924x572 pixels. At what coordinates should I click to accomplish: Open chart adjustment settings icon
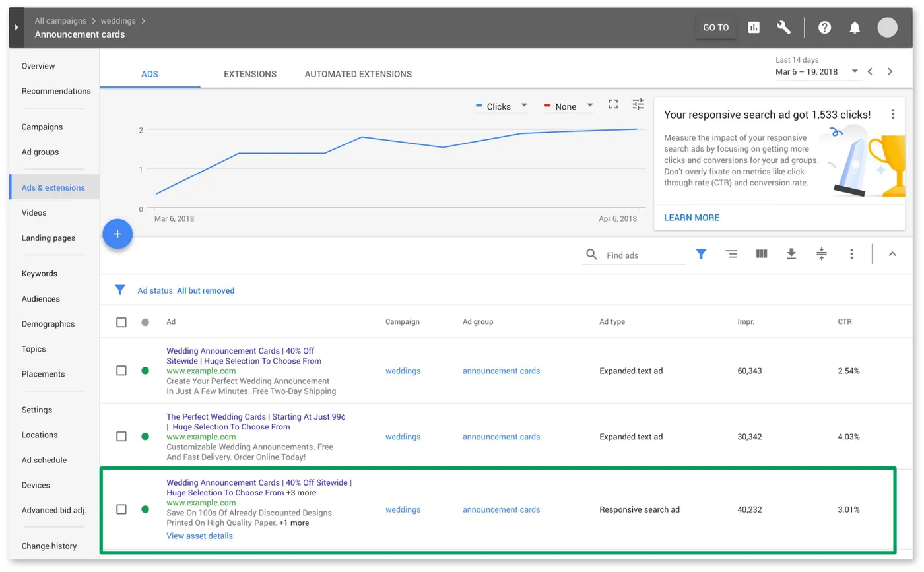[x=638, y=104]
